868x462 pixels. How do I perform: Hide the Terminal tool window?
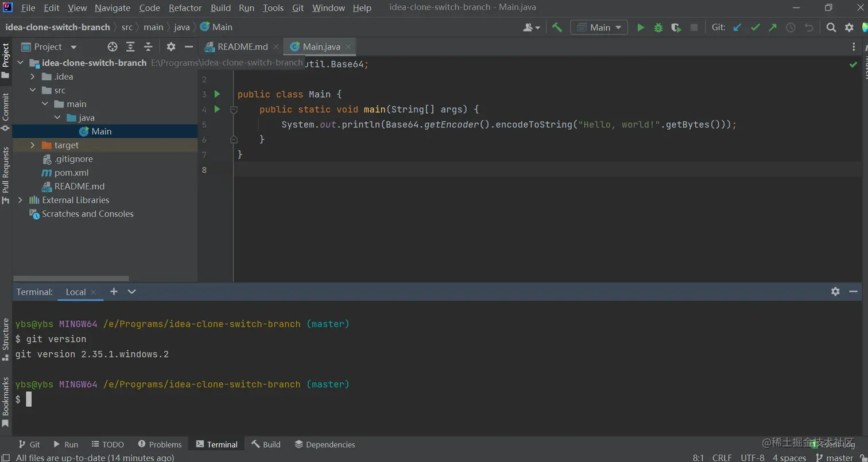click(x=854, y=292)
